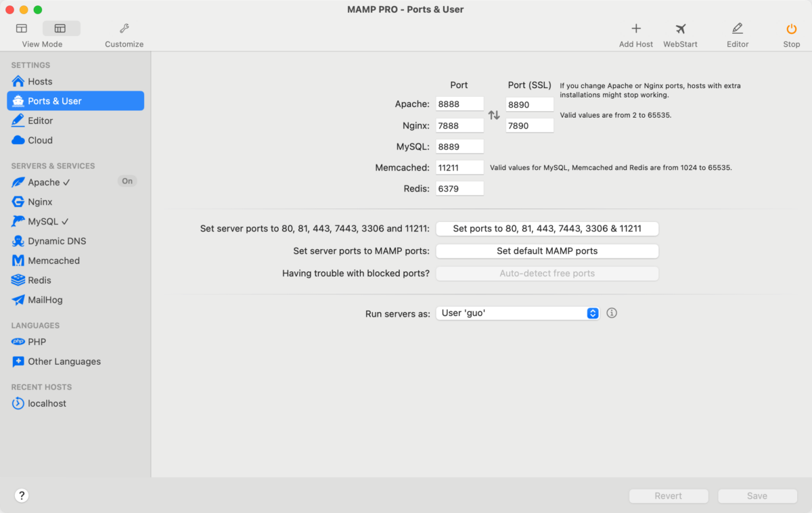812x513 pixels.
Task: Toggle the Apache On switch
Action: (x=127, y=181)
